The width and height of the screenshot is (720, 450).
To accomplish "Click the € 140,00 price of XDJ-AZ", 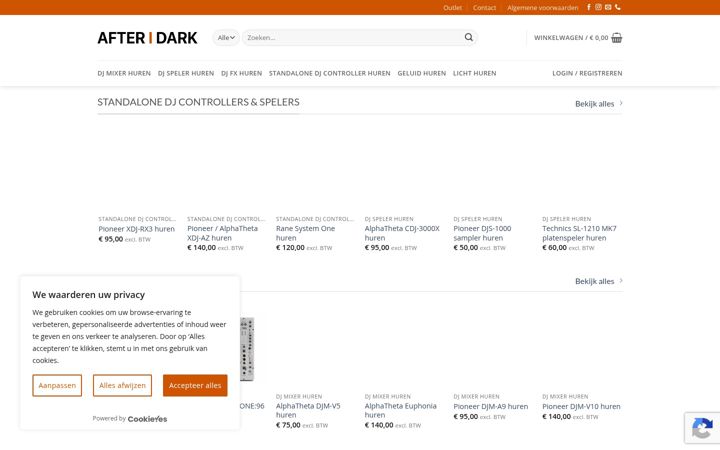I will [202, 248].
